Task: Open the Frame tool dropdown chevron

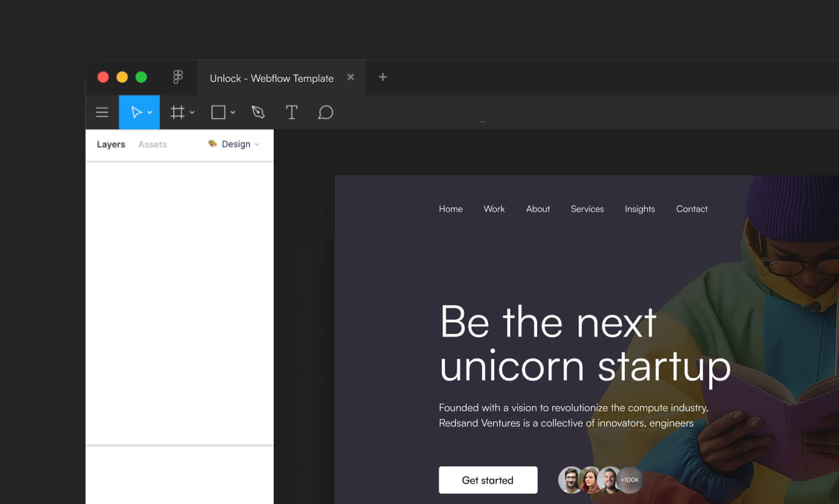Action: pos(192,113)
